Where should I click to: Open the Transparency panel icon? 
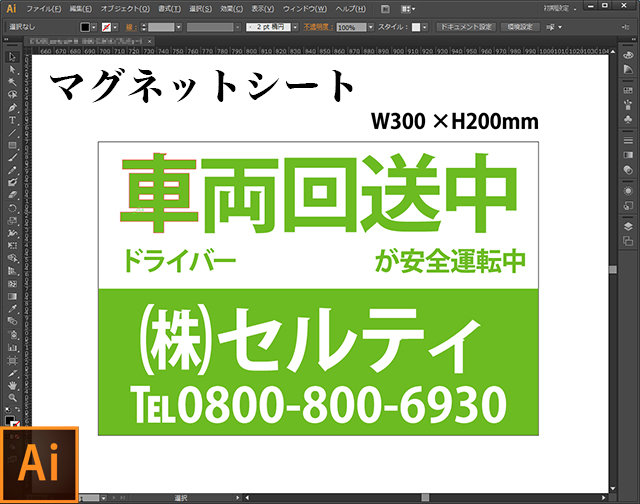(628, 170)
